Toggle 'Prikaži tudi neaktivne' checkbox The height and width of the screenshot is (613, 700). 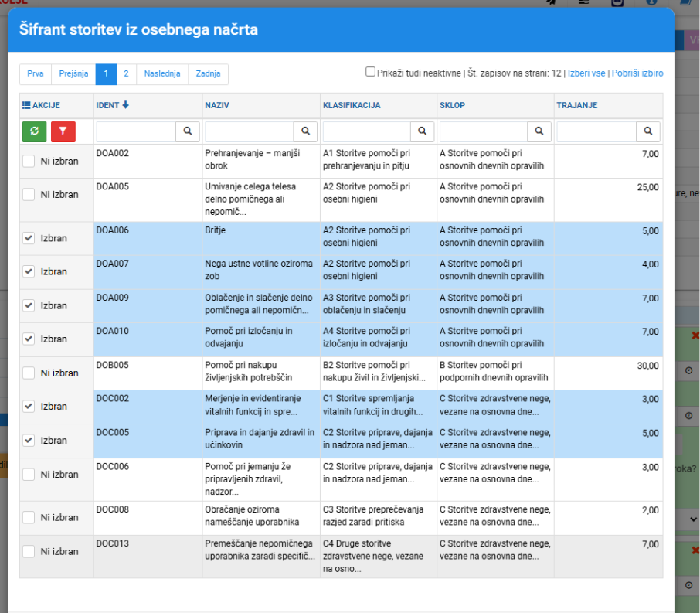point(371,71)
